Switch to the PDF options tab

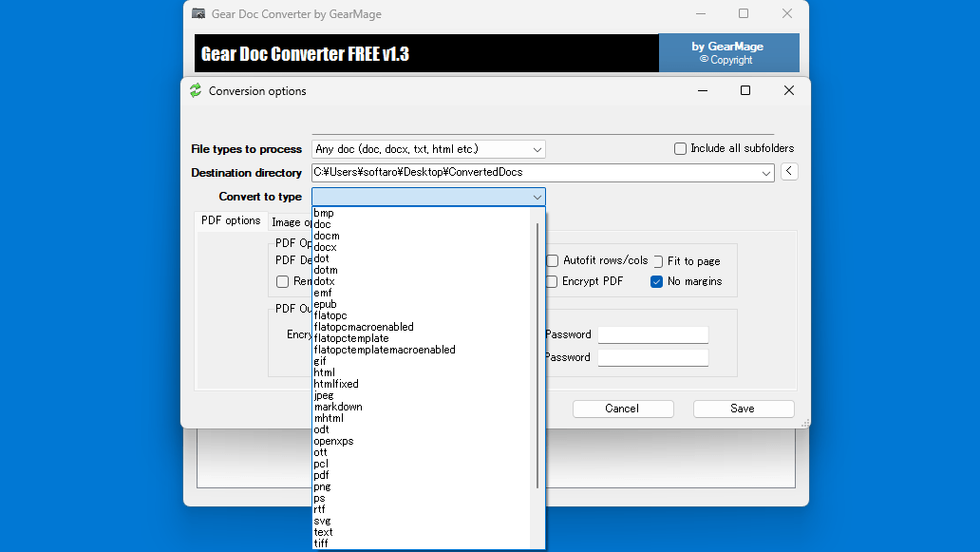[231, 220]
